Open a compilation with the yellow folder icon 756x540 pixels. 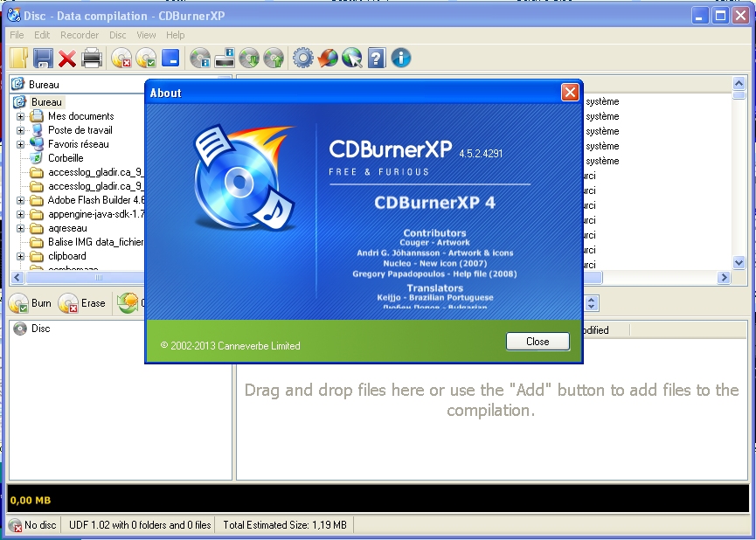19,59
